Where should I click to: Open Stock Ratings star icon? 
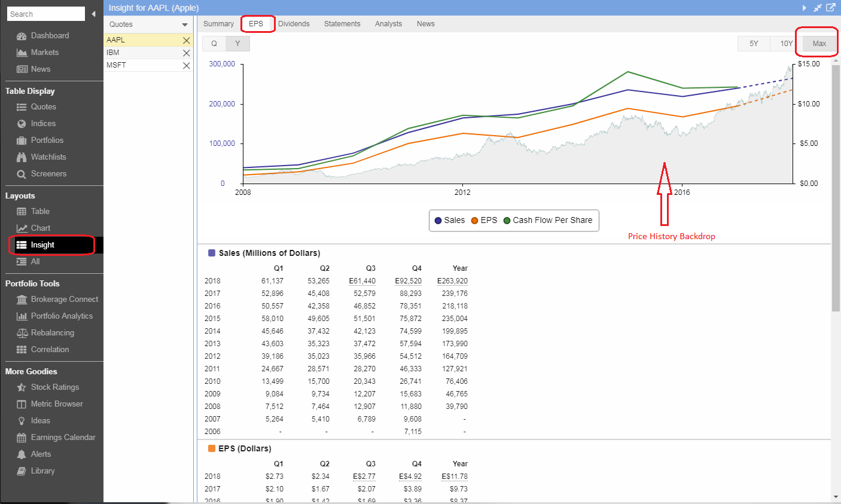pyautogui.click(x=22, y=387)
